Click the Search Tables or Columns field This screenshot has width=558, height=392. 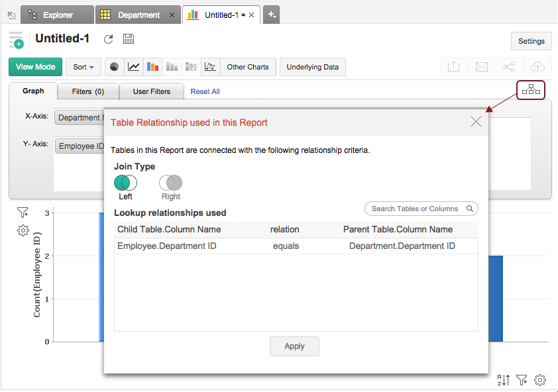click(x=416, y=209)
